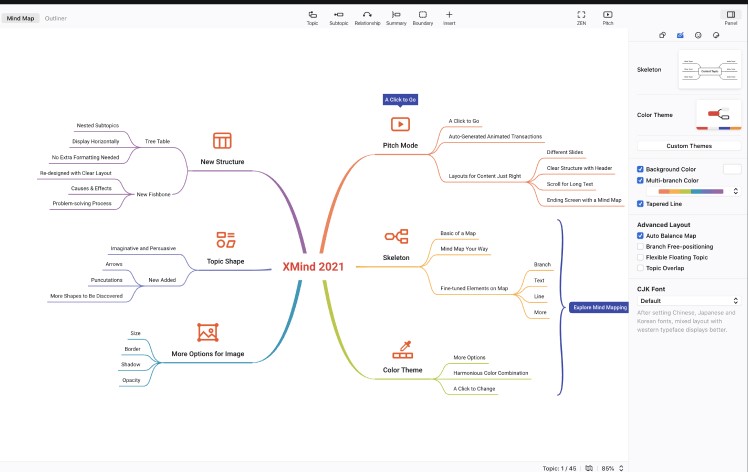Switch to the Mind Map view tab
Screen dimensions: 748x472
click(21, 18)
